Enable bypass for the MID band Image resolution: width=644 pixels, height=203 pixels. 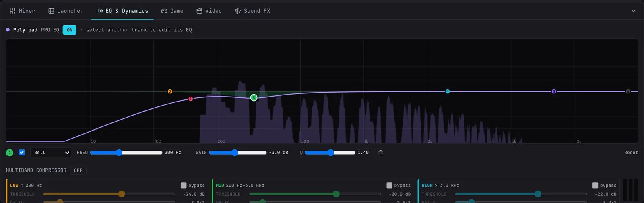coord(389,185)
